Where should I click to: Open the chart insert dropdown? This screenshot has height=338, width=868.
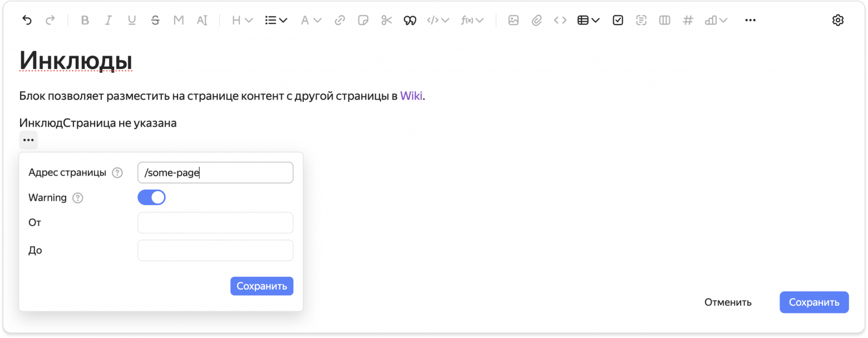coord(715,20)
